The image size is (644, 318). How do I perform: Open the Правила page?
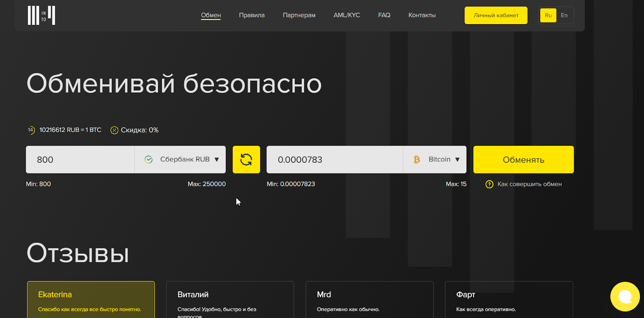click(252, 15)
